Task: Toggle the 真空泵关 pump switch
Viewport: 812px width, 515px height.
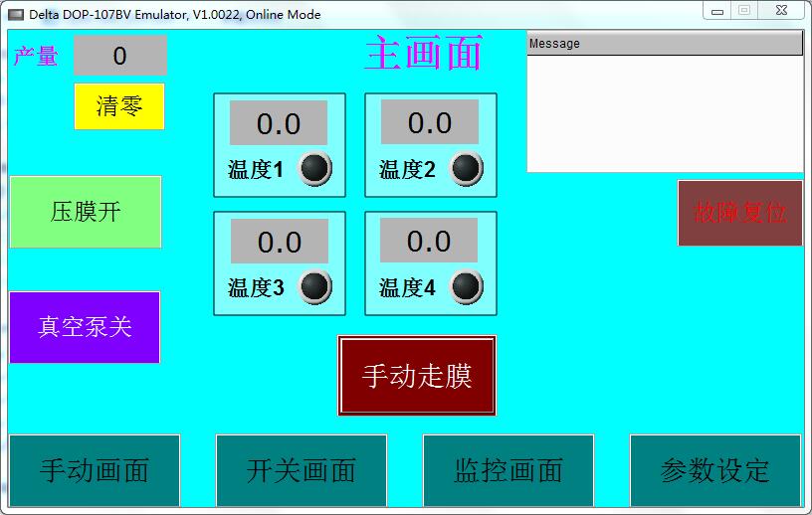Action: coord(85,327)
